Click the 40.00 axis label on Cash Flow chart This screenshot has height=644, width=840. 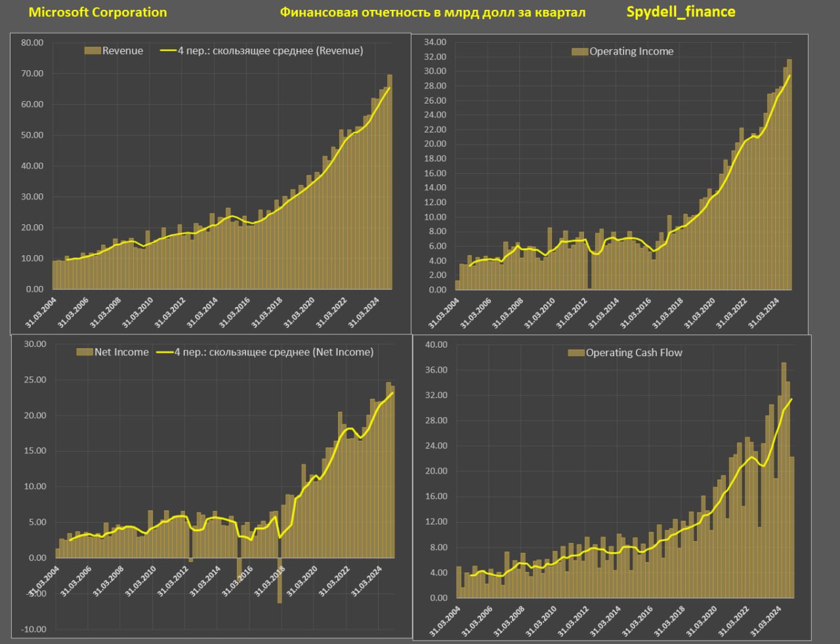pos(436,344)
